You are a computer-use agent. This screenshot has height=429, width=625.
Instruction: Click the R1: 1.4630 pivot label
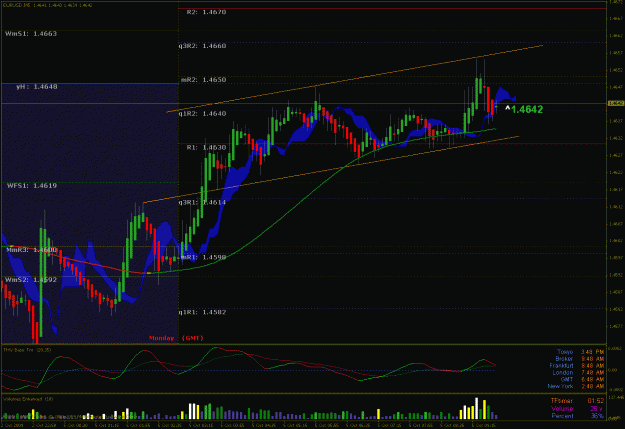(x=206, y=148)
